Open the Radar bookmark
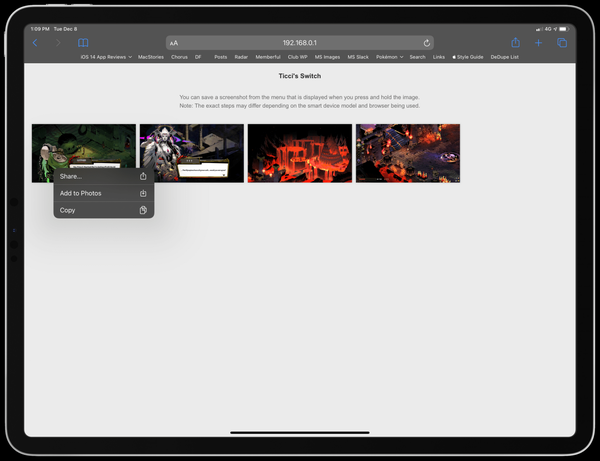Viewport: 600px width, 461px height. [241, 57]
